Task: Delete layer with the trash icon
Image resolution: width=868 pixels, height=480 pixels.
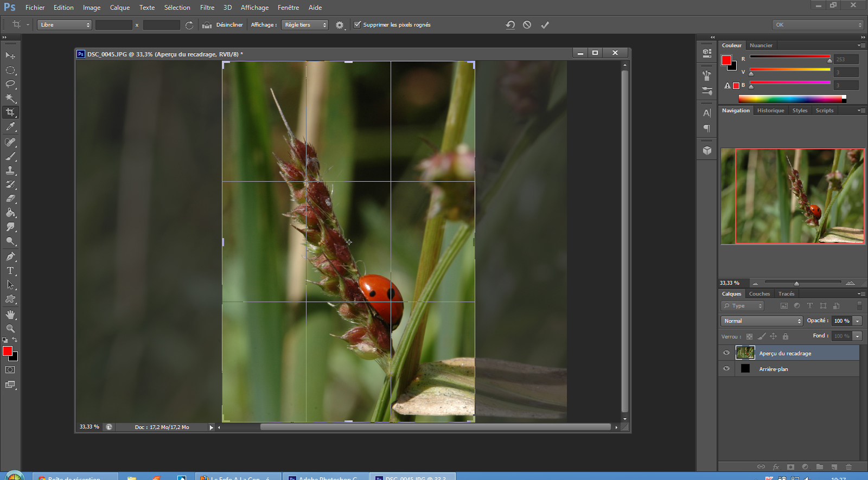Action: point(849,466)
